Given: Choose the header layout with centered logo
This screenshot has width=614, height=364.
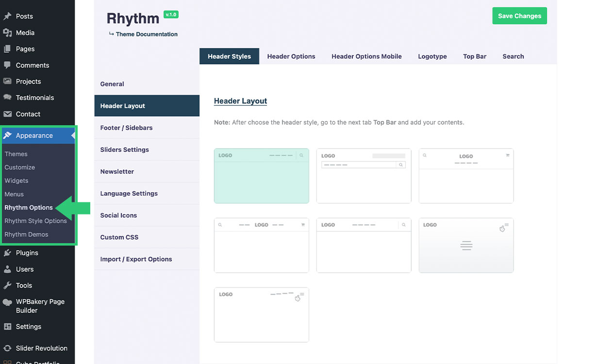Looking at the screenshot, I should (x=466, y=176).
